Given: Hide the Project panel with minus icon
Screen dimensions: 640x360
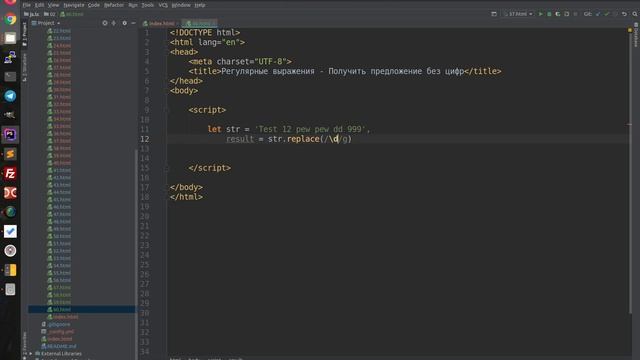Looking at the screenshot, I should click(x=133, y=23).
